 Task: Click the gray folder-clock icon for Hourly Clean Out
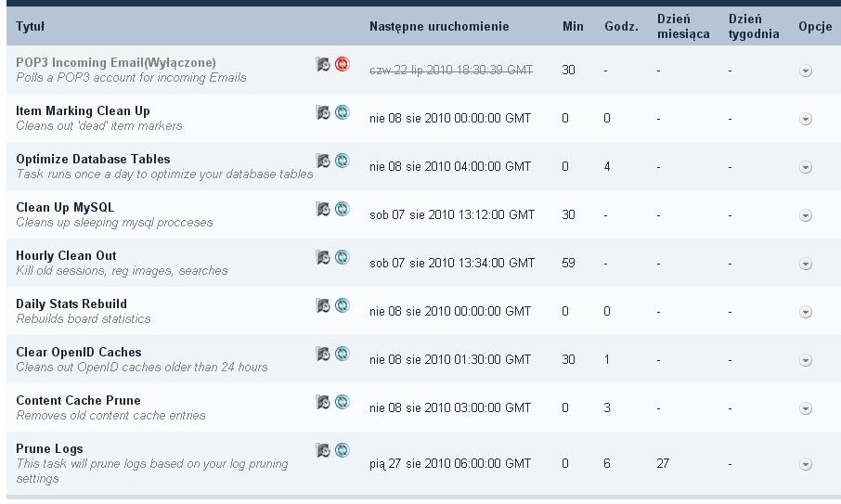[323, 257]
